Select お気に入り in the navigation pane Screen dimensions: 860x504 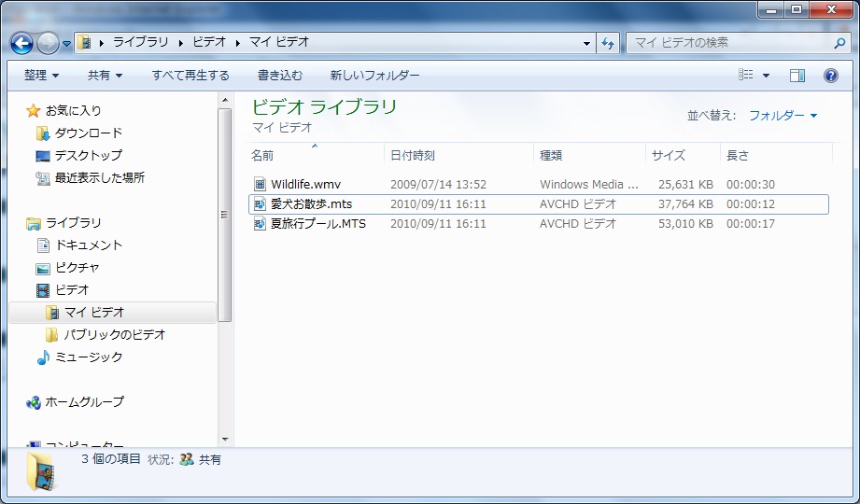[x=73, y=111]
